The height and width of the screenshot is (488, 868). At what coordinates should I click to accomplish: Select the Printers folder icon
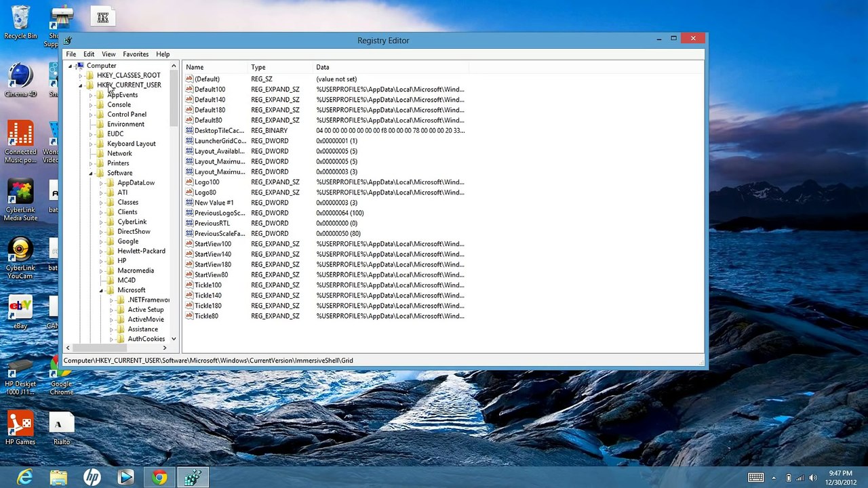click(x=100, y=163)
